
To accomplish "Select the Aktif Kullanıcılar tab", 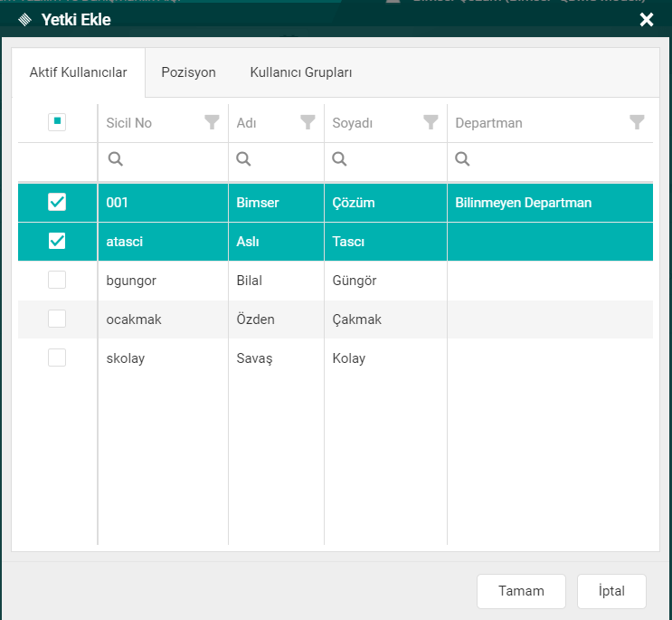I will tap(78, 72).
